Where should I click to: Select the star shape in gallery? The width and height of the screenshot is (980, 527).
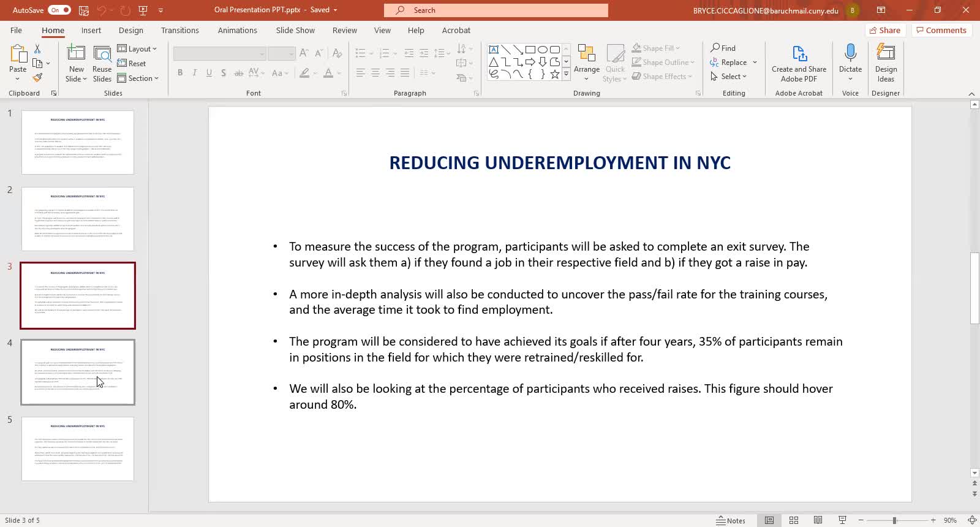coord(555,74)
